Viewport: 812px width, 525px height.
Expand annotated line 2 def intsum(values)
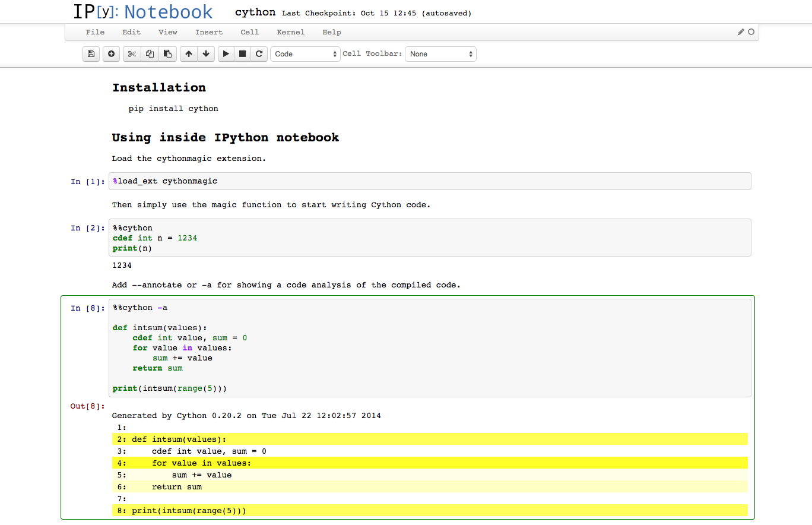[x=430, y=439]
